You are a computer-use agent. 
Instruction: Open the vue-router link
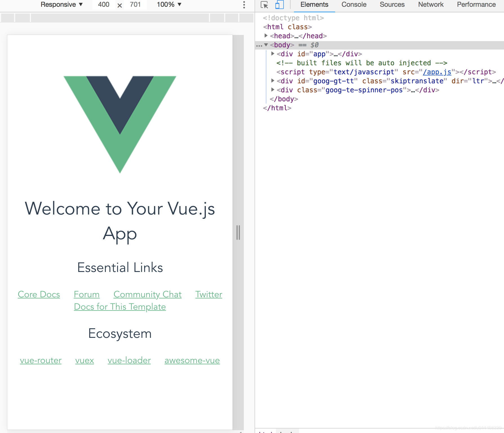tap(41, 360)
